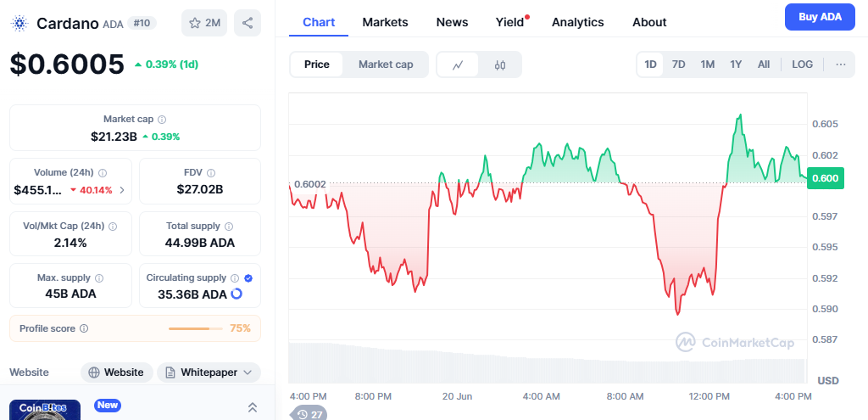Click the 75% profile score value
This screenshot has width=868, height=420.
(240, 328)
